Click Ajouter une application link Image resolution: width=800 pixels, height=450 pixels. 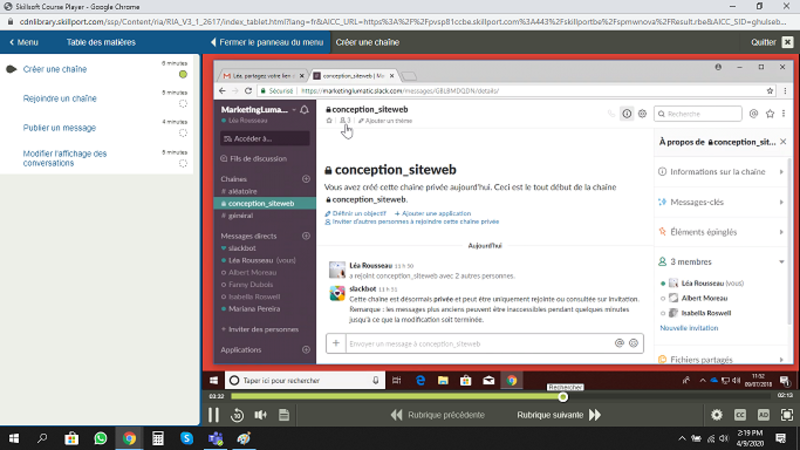click(x=433, y=214)
